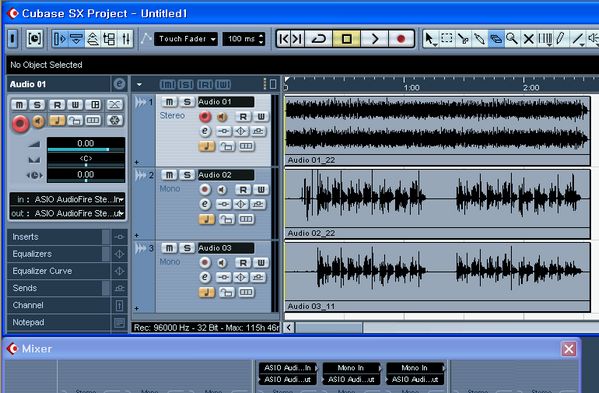Viewport: 599px width, 393px height.
Task: Solo all with global S button
Action: 186,84
